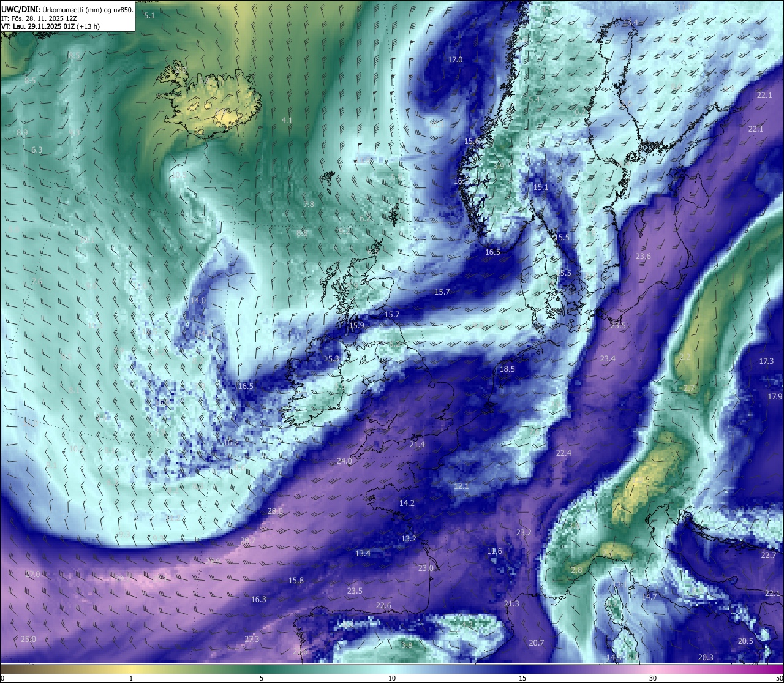Viewport: 784px width, 683px height.
Task: Click the valid time line VT: Lau. 29.11.2025 01Z
Action: [x=50, y=26]
